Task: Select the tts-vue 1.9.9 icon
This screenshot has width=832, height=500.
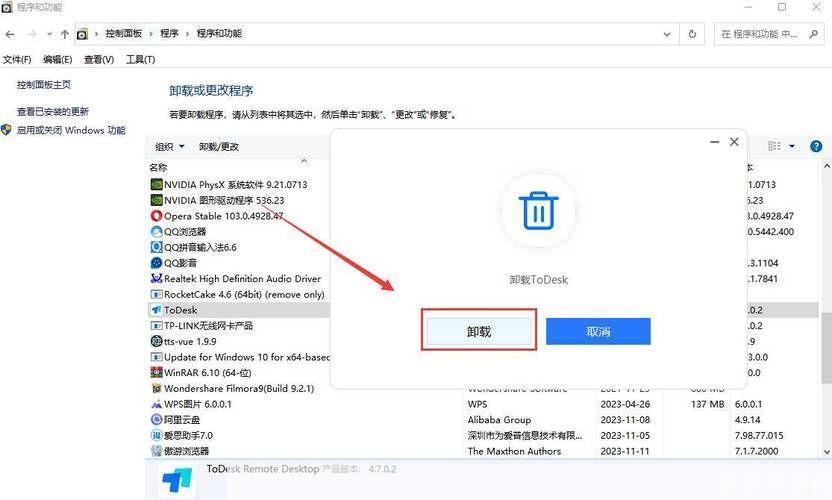Action: (156, 341)
